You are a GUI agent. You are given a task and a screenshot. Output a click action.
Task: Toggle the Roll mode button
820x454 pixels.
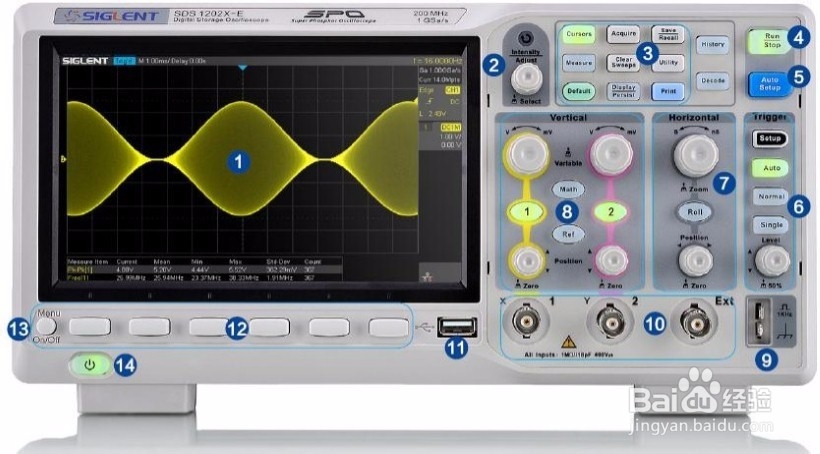(694, 212)
